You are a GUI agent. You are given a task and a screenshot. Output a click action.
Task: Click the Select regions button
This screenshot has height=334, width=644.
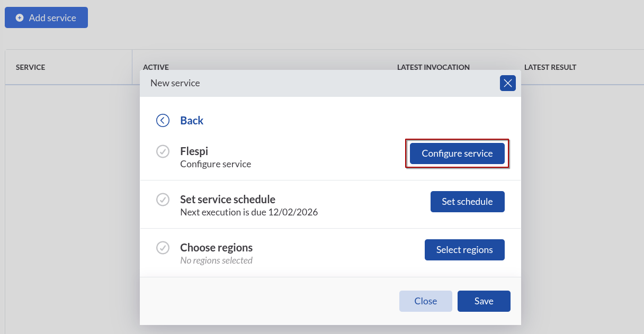[x=464, y=250]
